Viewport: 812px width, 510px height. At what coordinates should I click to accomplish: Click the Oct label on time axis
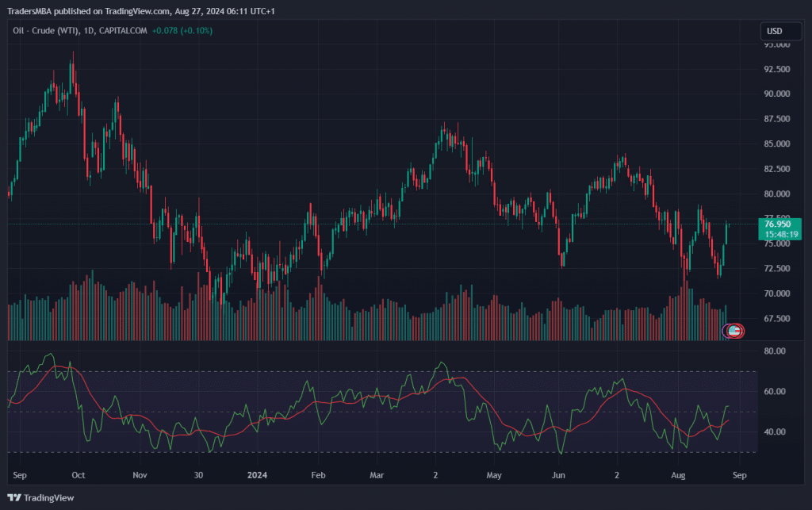tap(78, 476)
